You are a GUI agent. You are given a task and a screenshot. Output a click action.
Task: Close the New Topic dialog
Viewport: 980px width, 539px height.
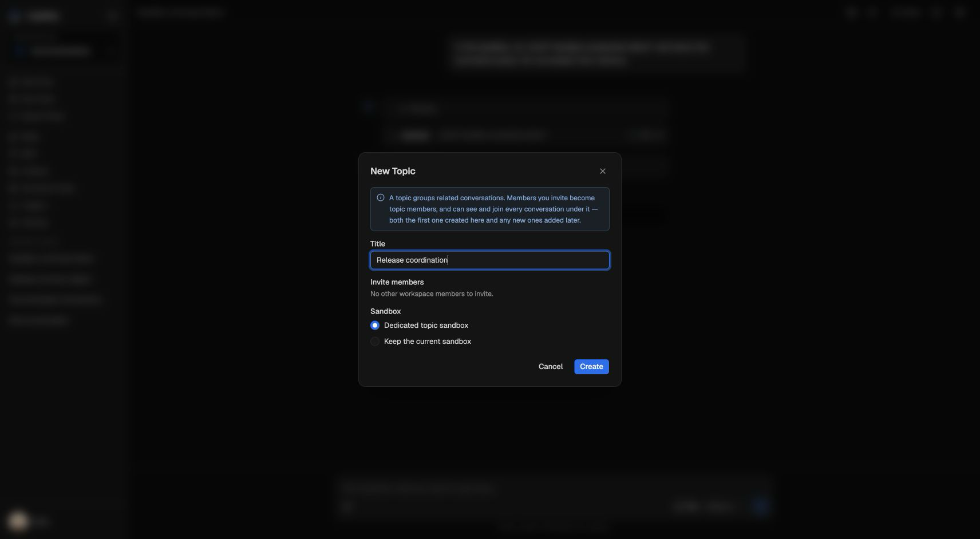(x=602, y=171)
